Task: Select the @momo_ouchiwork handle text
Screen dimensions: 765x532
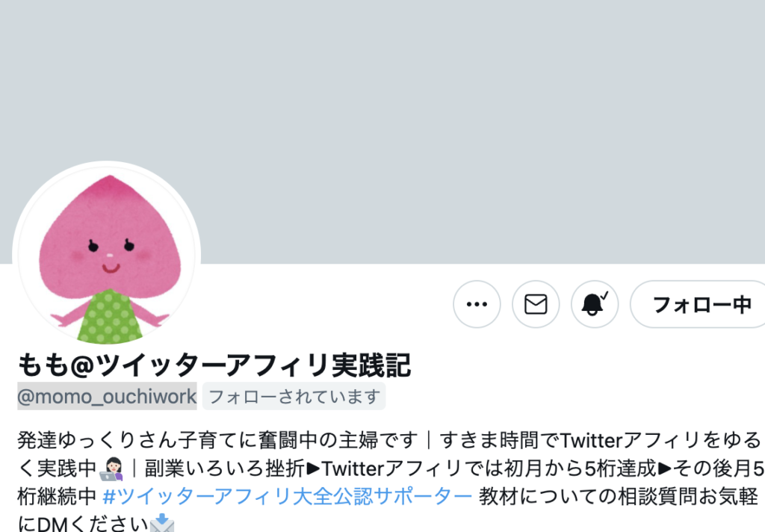Action: 107,396
